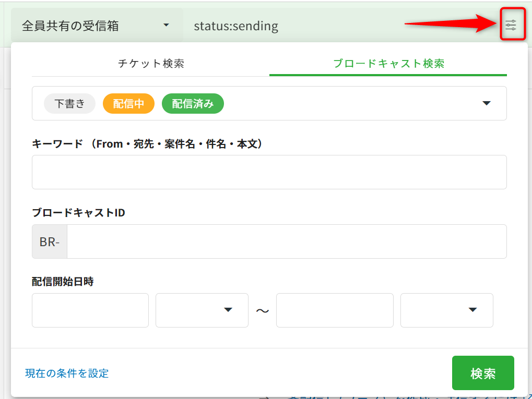Focus the キーワード text input box

pyautogui.click(x=269, y=172)
